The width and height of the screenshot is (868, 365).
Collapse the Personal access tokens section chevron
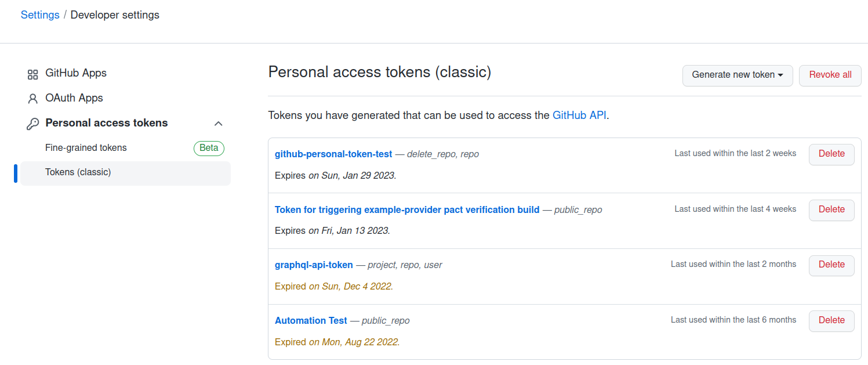[x=219, y=124]
